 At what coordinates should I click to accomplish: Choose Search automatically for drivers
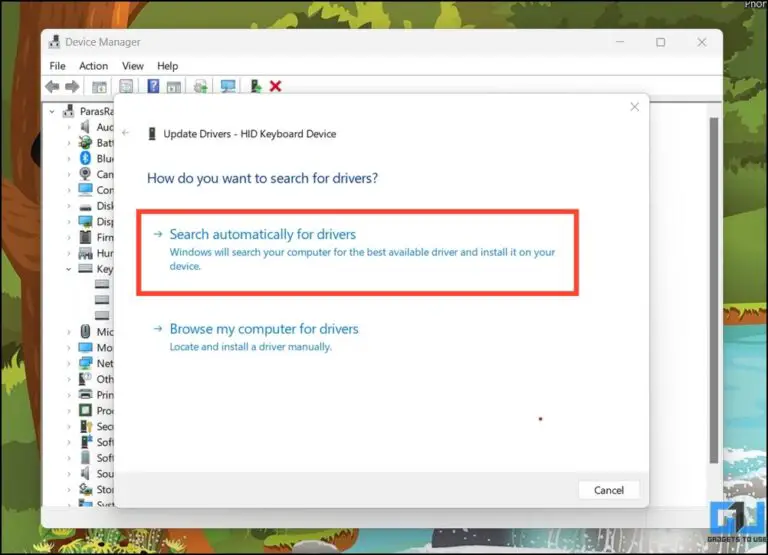pos(358,250)
